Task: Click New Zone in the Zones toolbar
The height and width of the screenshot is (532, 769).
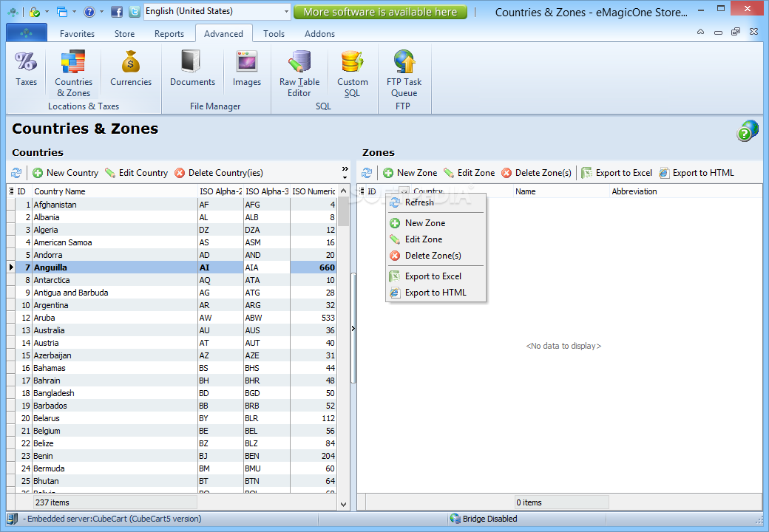Action: click(410, 173)
